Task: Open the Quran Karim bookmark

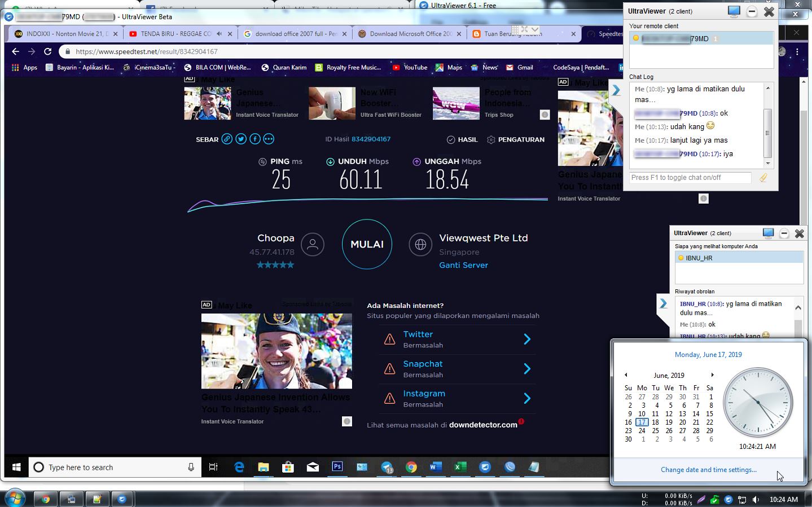Action: coord(284,67)
